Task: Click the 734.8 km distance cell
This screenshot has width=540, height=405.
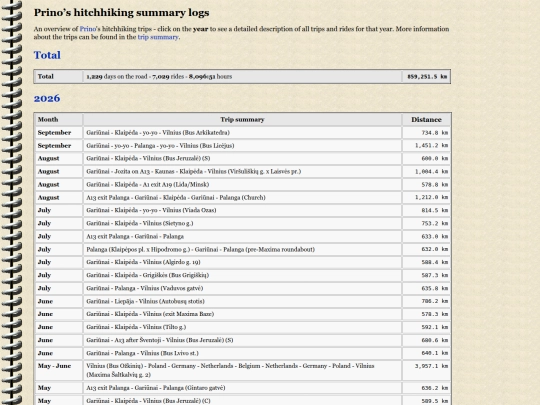Action: click(x=426, y=133)
